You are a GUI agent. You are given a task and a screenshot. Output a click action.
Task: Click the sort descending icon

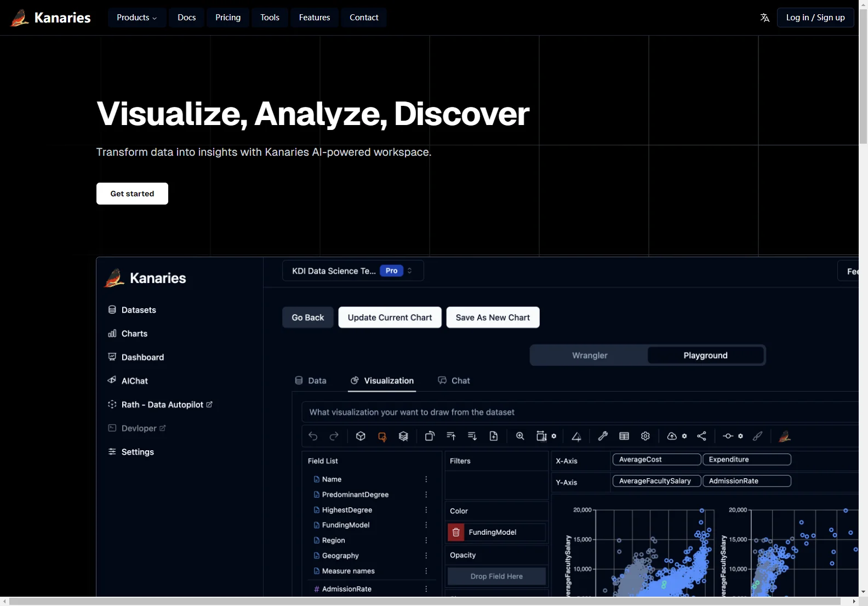[472, 436]
